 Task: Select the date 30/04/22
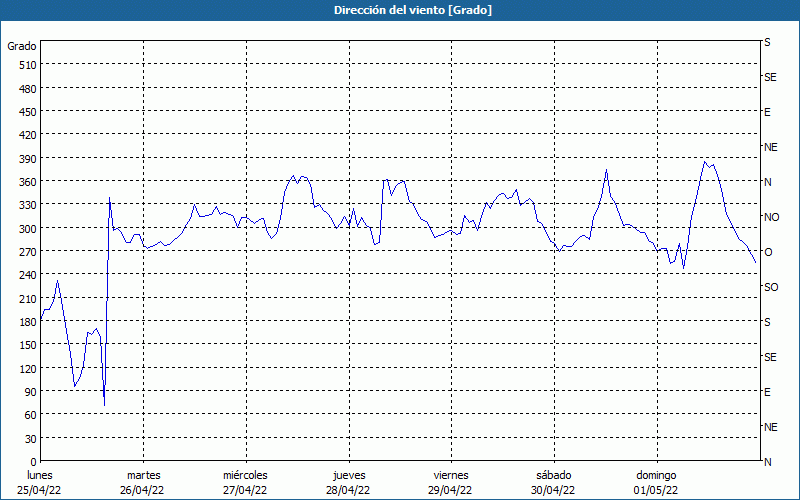click(x=553, y=490)
